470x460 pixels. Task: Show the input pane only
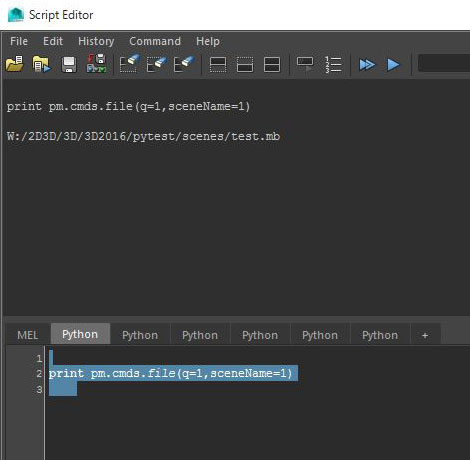245,64
